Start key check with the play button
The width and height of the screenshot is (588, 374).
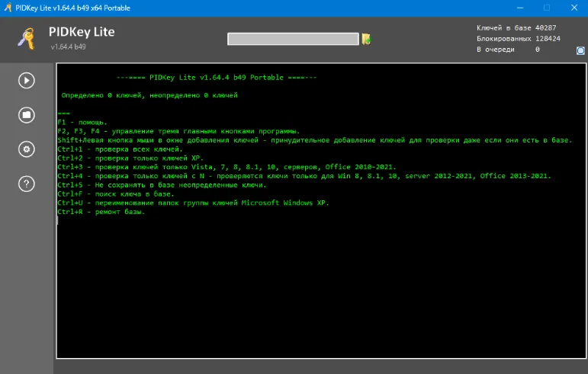coord(27,81)
